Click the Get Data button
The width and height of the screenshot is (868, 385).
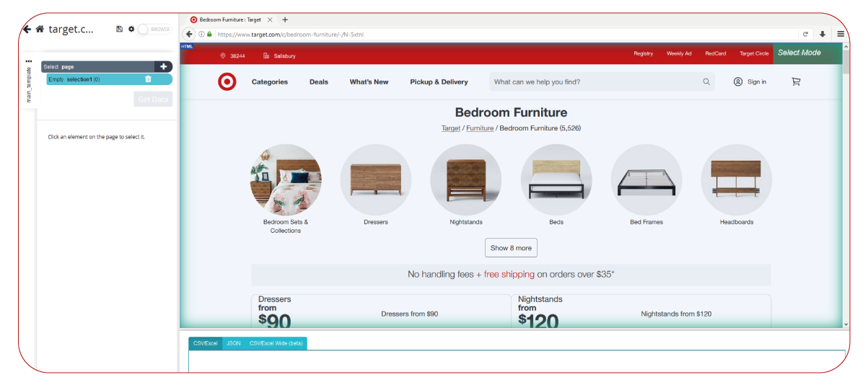153,99
